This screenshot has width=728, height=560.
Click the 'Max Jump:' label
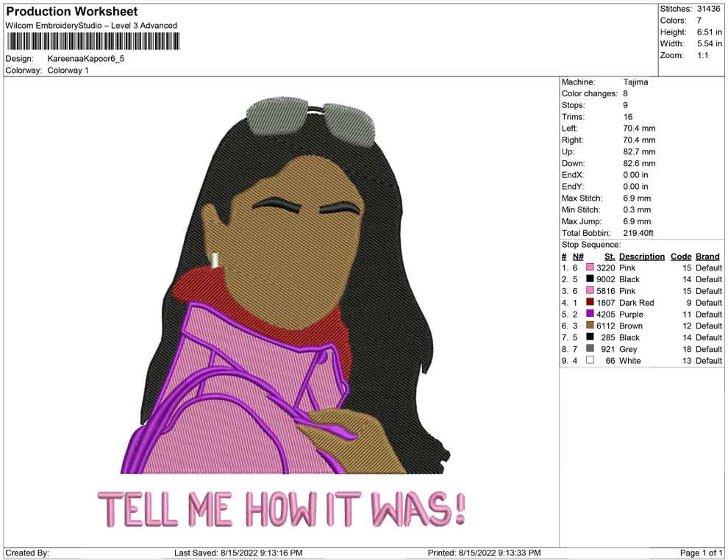pyautogui.click(x=582, y=221)
